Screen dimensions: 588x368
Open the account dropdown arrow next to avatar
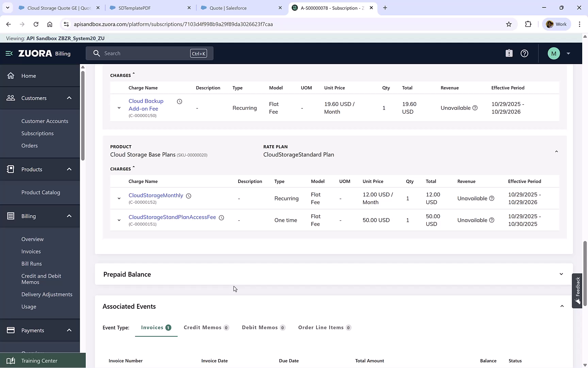(x=568, y=53)
